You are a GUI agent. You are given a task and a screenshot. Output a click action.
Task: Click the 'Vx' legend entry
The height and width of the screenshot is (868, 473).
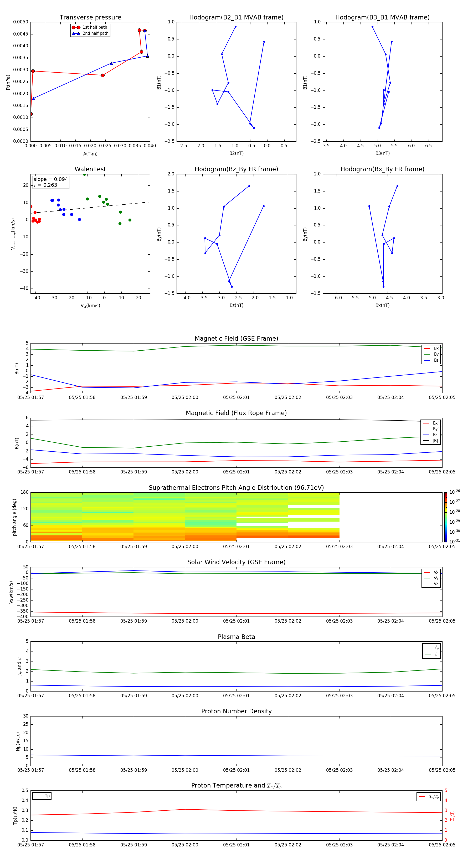pyautogui.click(x=431, y=572)
